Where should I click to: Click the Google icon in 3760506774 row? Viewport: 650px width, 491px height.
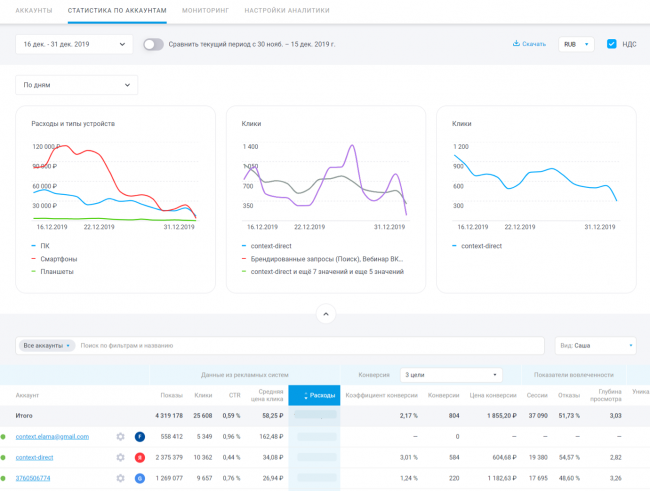pos(140,478)
